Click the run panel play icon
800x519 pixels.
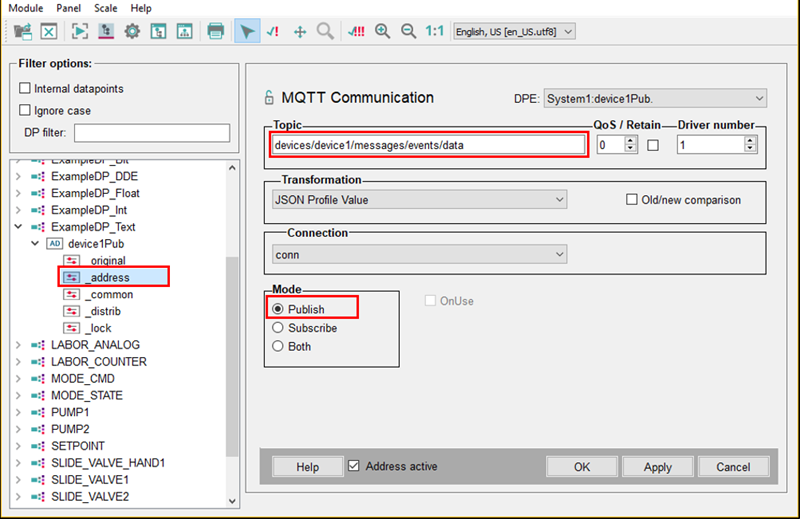[80, 32]
